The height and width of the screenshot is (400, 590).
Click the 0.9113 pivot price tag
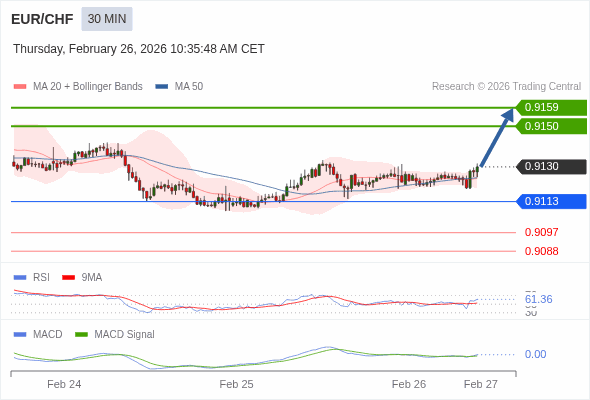click(551, 201)
